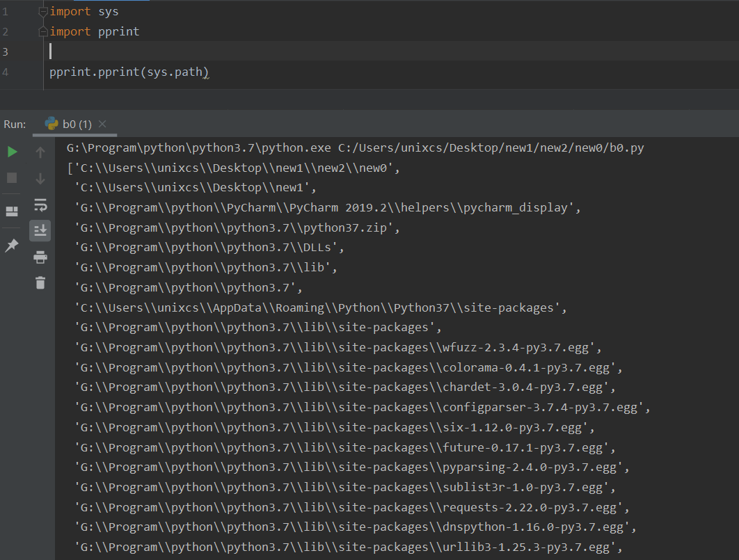Click the dnspython-1.16.0 egg line

tap(356, 527)
